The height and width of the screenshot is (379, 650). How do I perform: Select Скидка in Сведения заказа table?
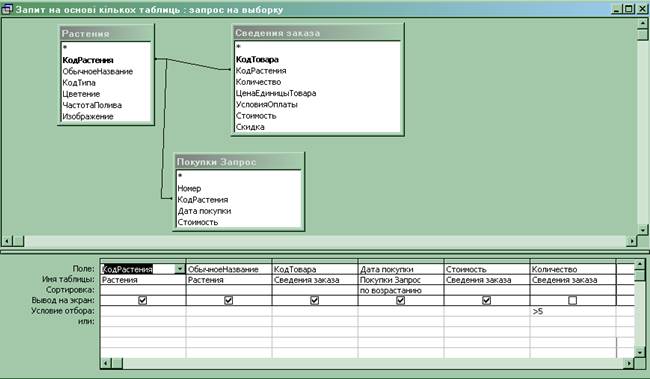tap(250, 127)
